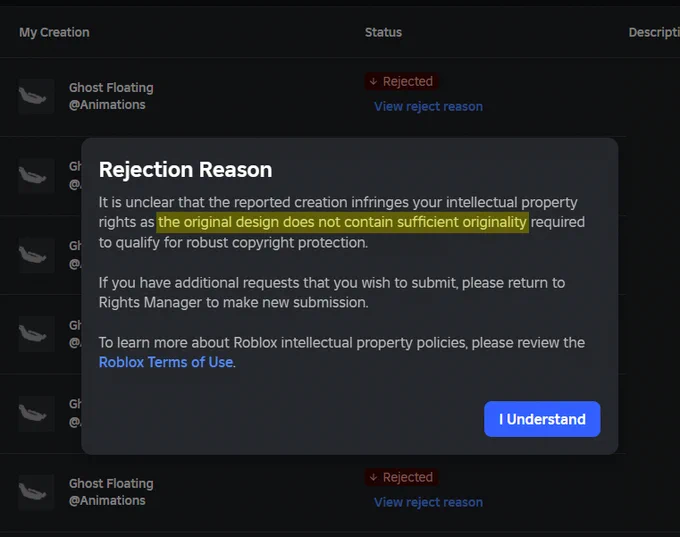Click the Description column header
The image size is (680, 537).
pos(654,33)
